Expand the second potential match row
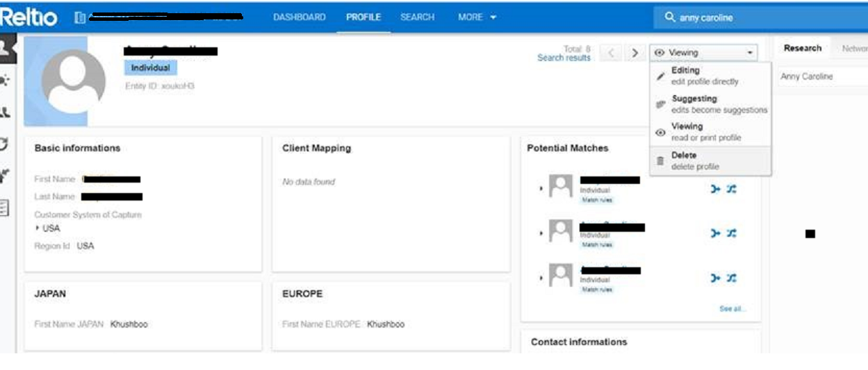This screenshot has width=868, height=370. 541,233
